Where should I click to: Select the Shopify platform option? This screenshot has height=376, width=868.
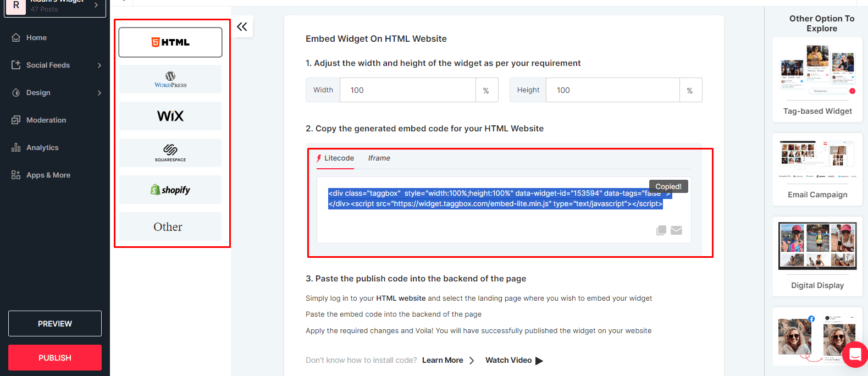(x=170, y=190)
